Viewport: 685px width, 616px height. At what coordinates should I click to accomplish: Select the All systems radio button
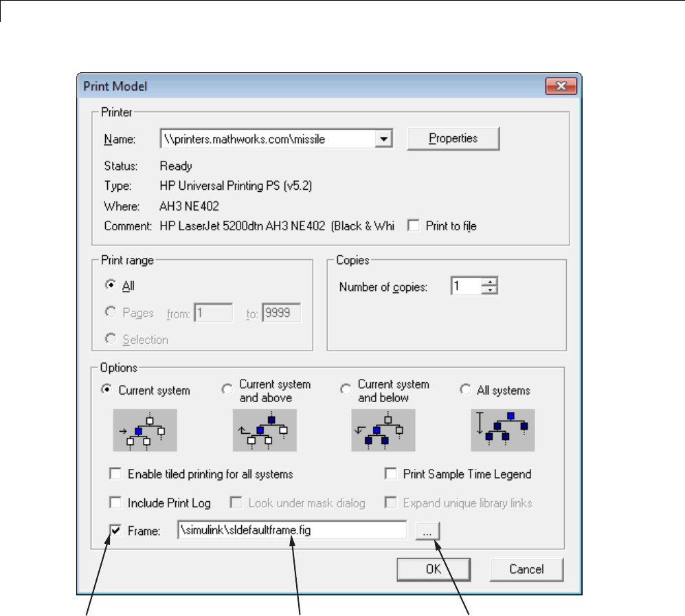466,389
